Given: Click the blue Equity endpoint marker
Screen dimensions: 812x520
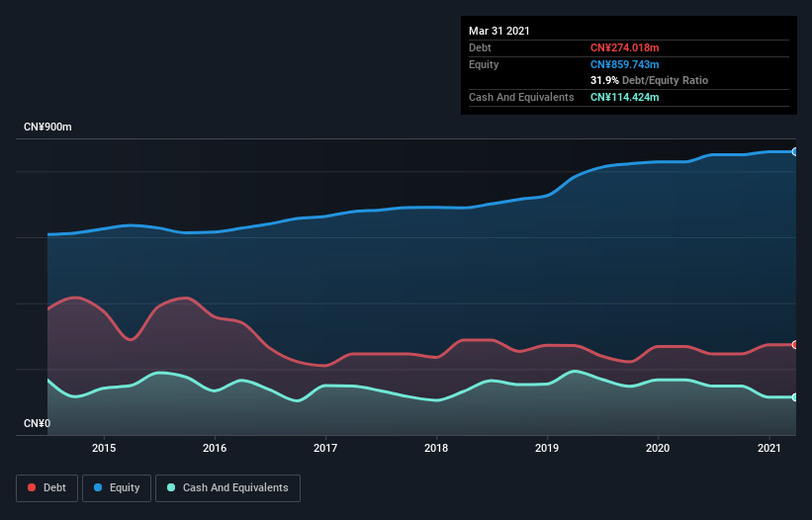Looking at the screenshot, I should [x=795, y=151].
